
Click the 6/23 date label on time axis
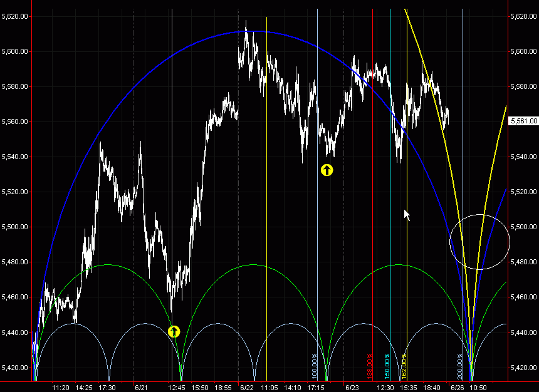pos(352,388)
